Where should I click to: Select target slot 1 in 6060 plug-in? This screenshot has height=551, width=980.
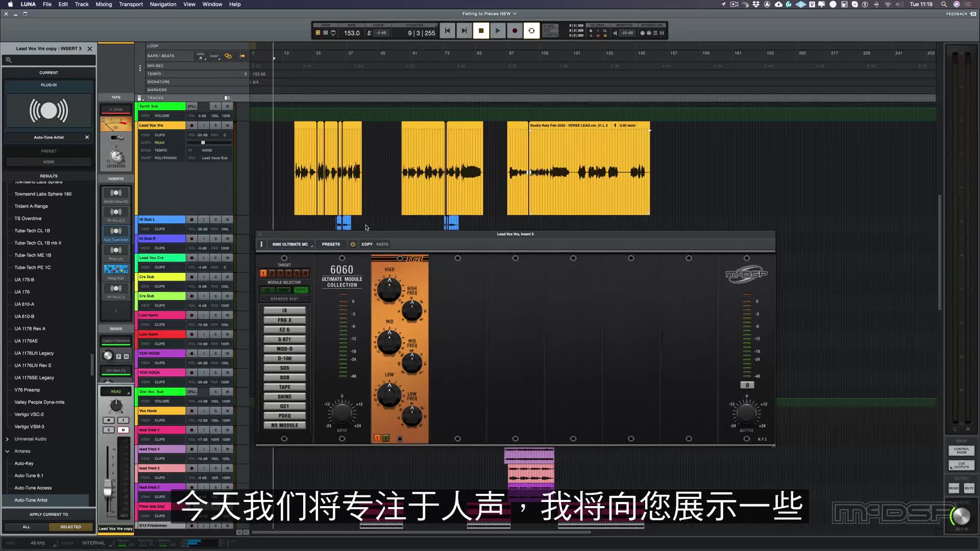point(263,273)
